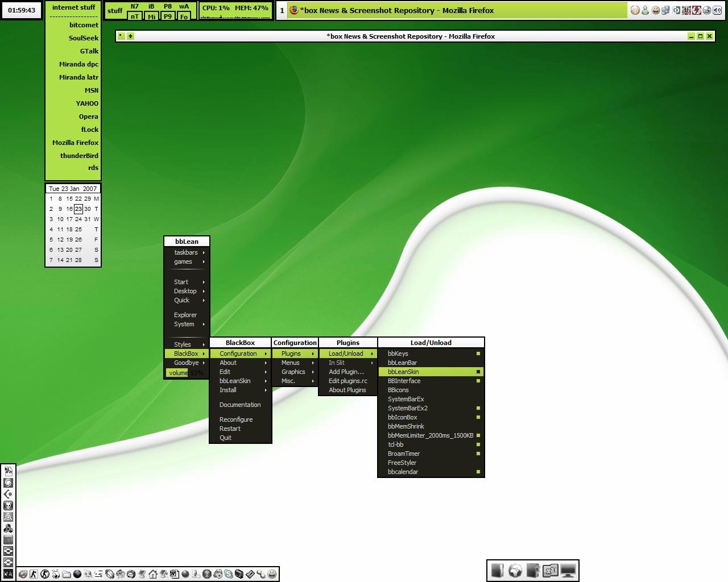Open the WA Winamp icon in left bar
Screen dimensions: 728x582
[8, 574]
